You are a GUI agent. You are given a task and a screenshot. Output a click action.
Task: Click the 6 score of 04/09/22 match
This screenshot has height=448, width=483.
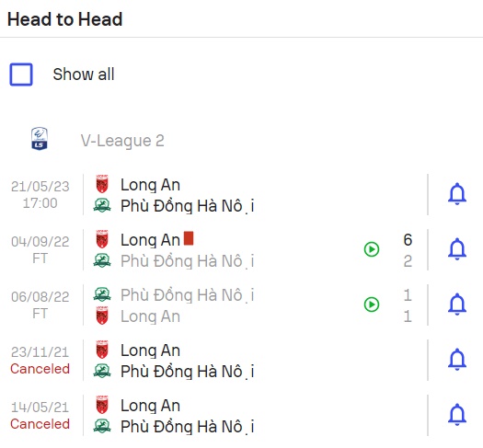pos(408,240)
